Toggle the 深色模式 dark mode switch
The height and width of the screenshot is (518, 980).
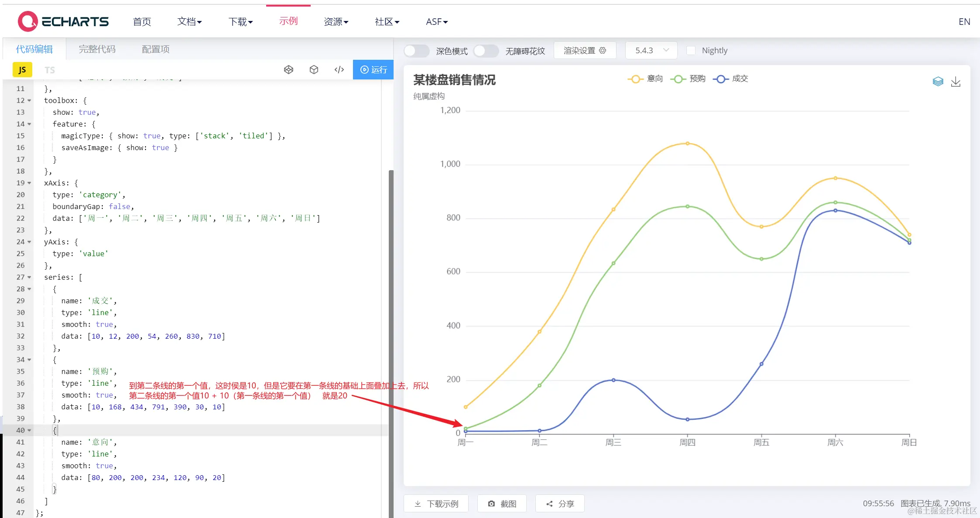coord(416,51)
